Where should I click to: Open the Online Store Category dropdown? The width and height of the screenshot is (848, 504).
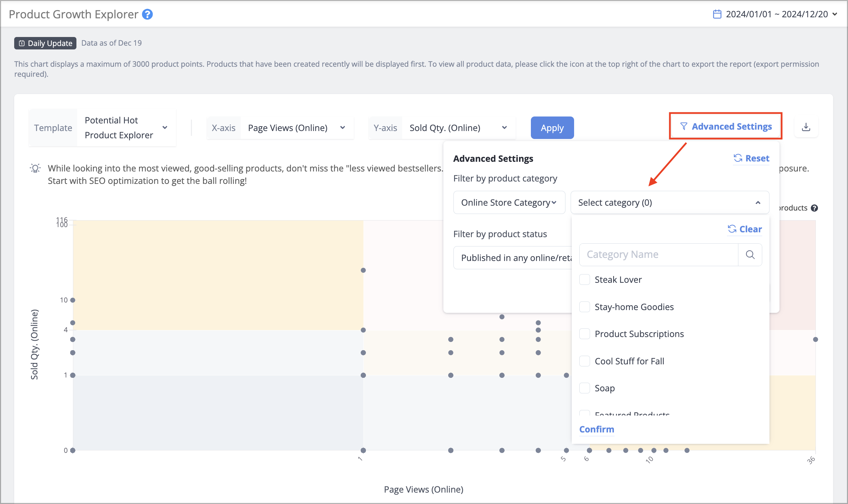[x=509, y=203]
